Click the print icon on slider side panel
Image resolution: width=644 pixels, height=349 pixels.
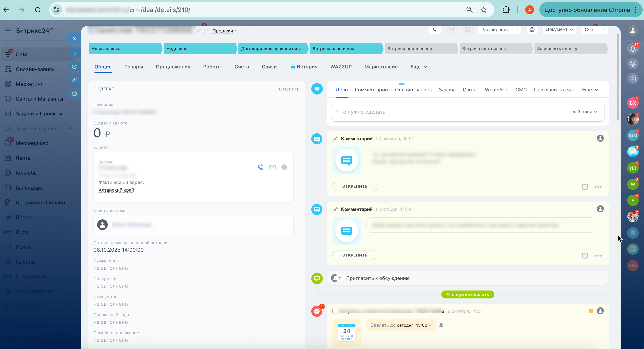click(x=74, y=94)
